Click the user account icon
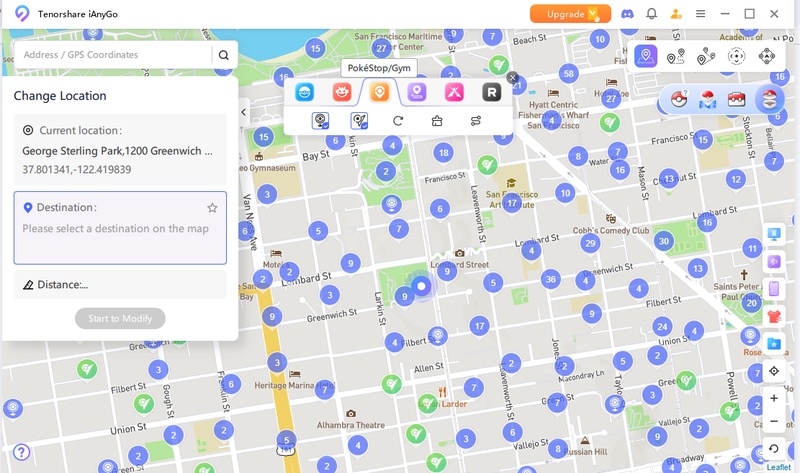The height and width of the screenshot is (473, 800). coord(677,14)
